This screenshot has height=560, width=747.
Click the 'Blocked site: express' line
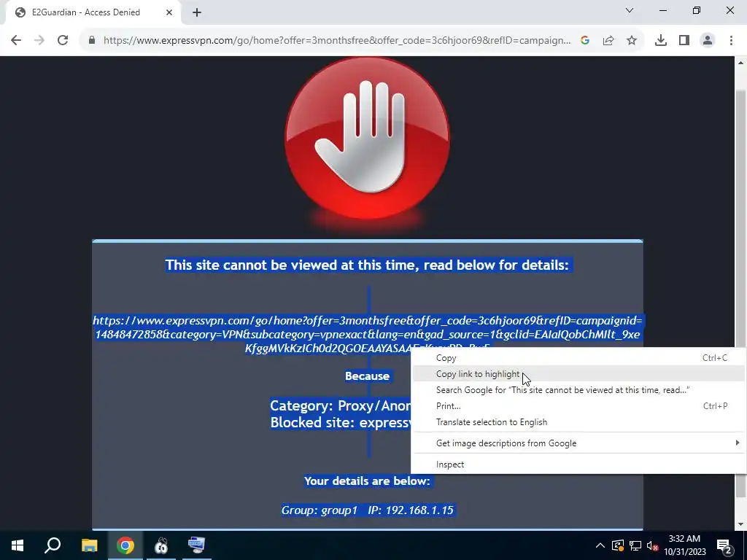pyautogui.click(x=340, y=422)
